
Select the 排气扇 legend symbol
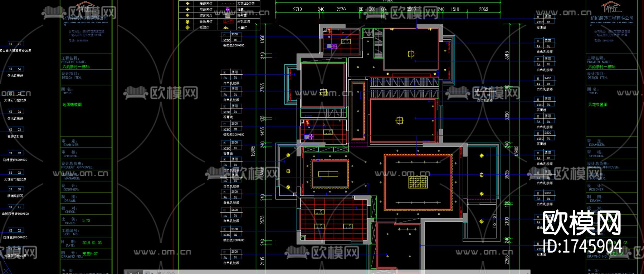(x=228, y=15)
